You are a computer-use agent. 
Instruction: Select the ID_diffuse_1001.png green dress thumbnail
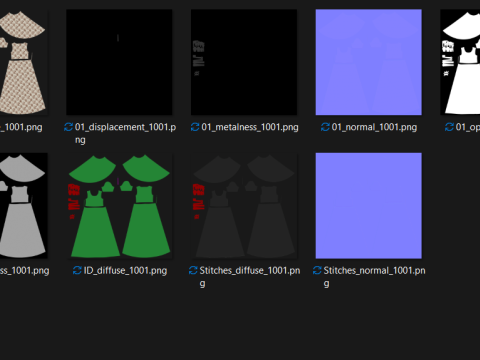coord(119,206)
